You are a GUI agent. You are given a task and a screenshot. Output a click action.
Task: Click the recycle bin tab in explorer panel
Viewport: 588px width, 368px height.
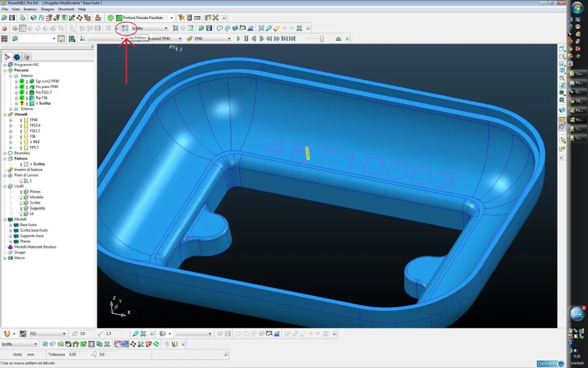pos(26,56)
